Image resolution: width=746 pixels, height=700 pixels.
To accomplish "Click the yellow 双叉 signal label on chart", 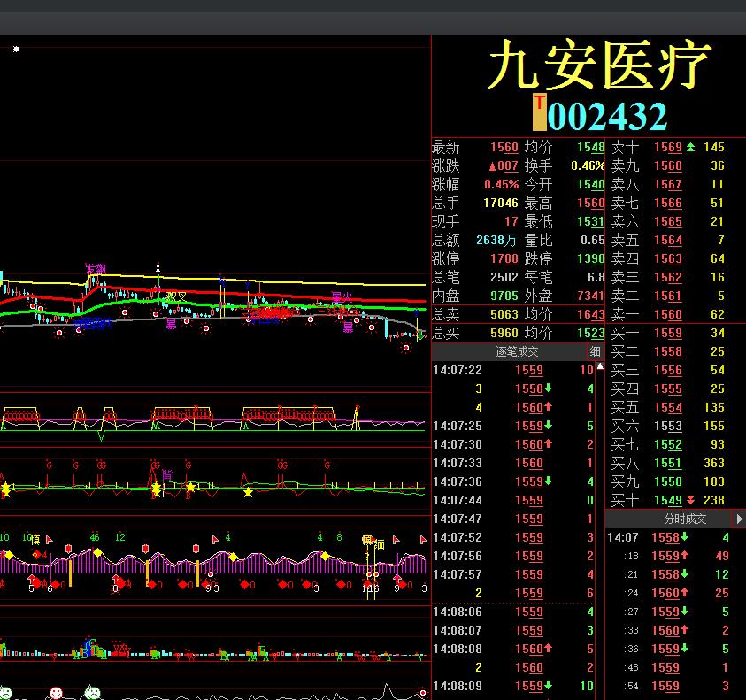I will pyautogui.click(x=176, y=297).
